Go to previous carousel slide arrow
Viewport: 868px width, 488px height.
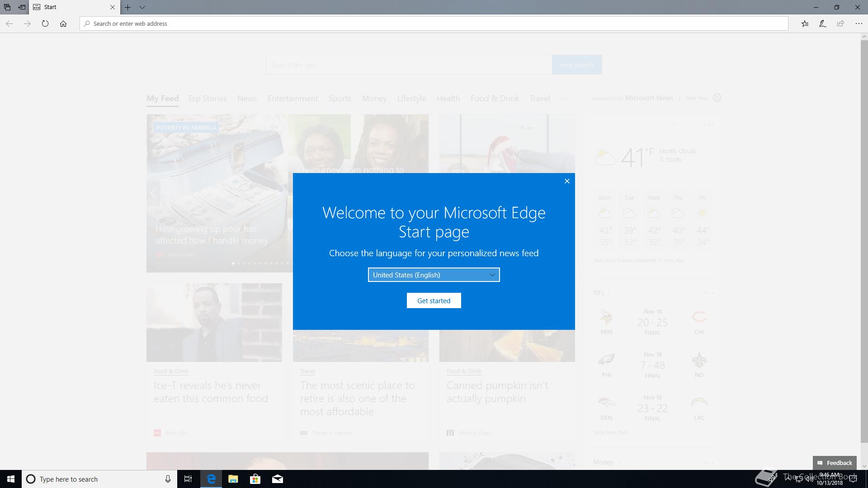coord(153,193)
